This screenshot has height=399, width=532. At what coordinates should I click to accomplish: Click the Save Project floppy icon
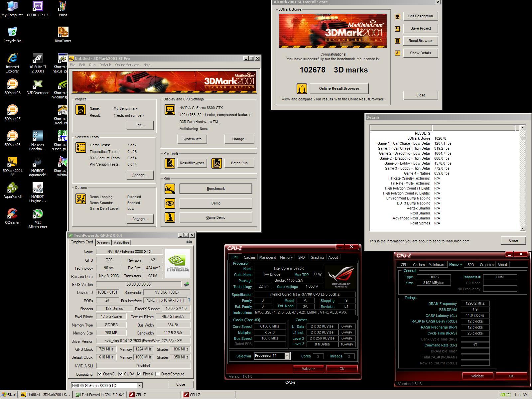[397, 29]
